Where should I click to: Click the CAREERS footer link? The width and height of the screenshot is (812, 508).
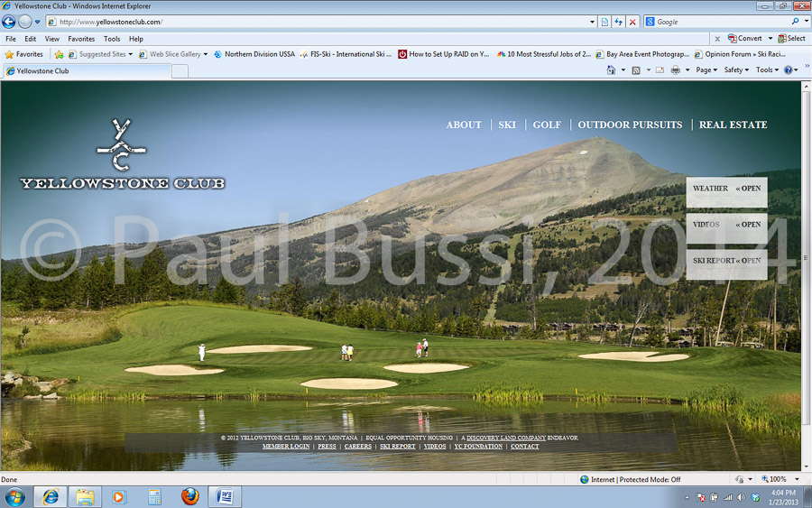358,447
